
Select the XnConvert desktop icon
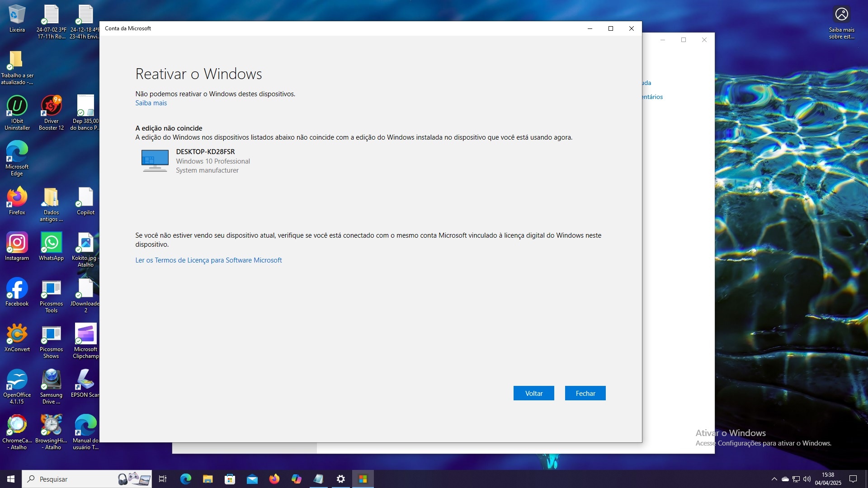tap(17, 338)
